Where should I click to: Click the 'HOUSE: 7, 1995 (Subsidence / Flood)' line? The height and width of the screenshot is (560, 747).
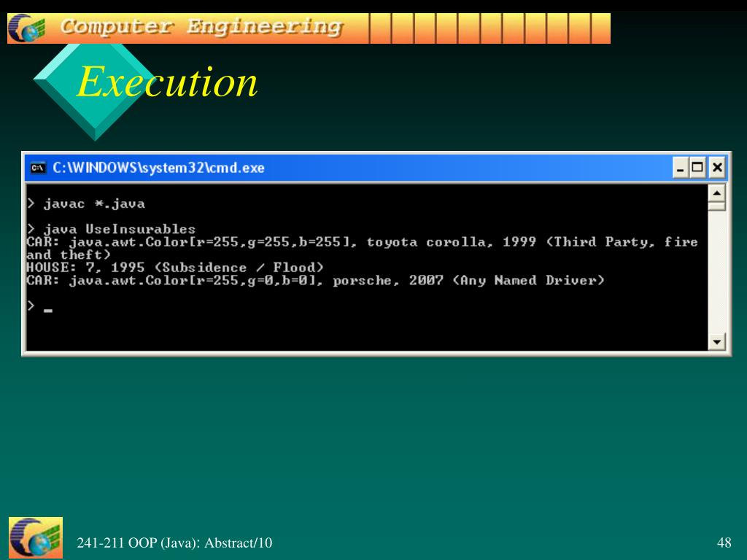(175, 267)
